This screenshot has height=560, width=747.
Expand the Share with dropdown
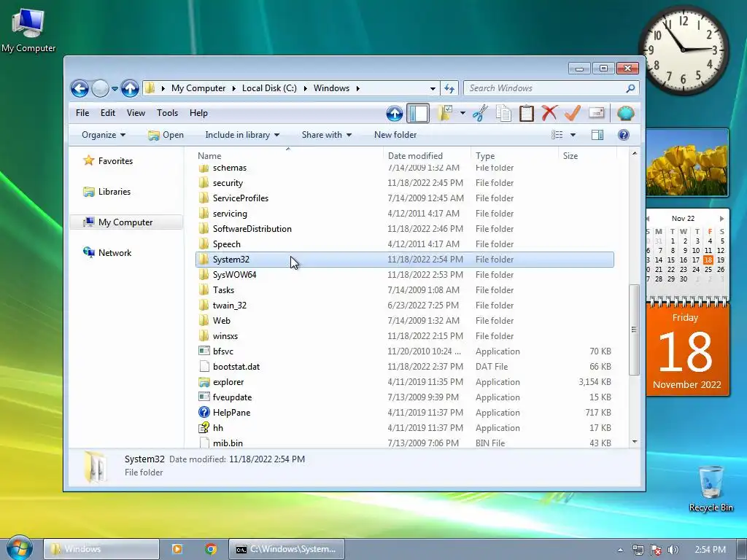[327, 135]
